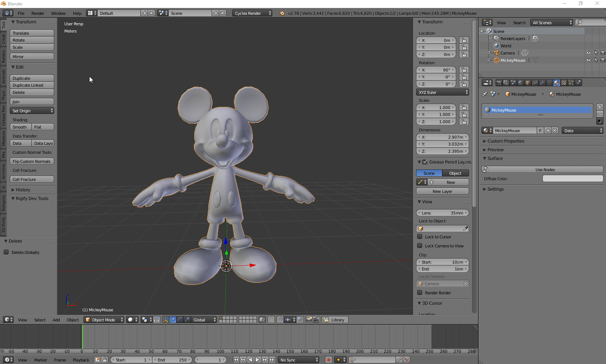This screenshot has width=606, height=364.
Task: Lock the X location with padlock icon
Action: click(464, 40)
